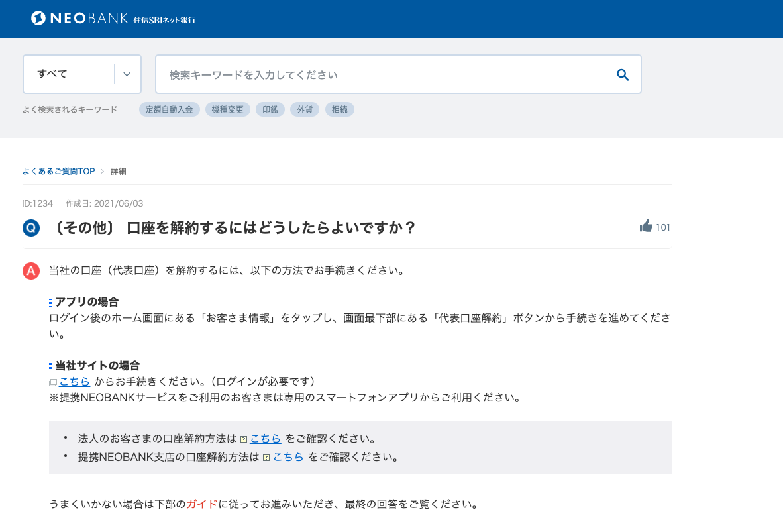Click the thumbs-up icon beside the count 101
The image size is (783, 532).
coord(646,226)
